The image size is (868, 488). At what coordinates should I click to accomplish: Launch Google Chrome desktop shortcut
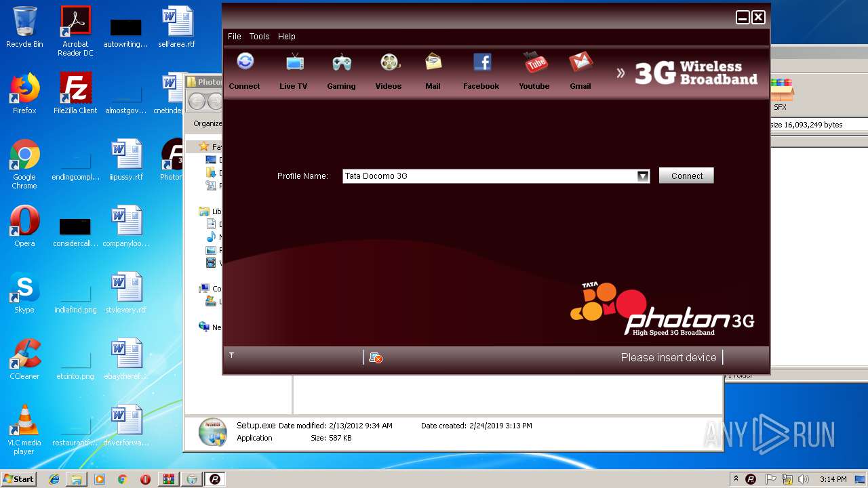24,164
